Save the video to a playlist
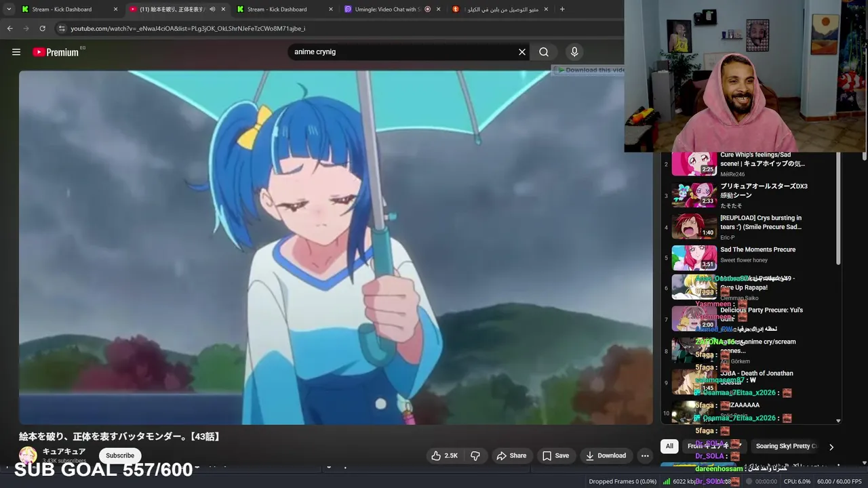This screenshot has height=488, width=868. click(555, 455)
